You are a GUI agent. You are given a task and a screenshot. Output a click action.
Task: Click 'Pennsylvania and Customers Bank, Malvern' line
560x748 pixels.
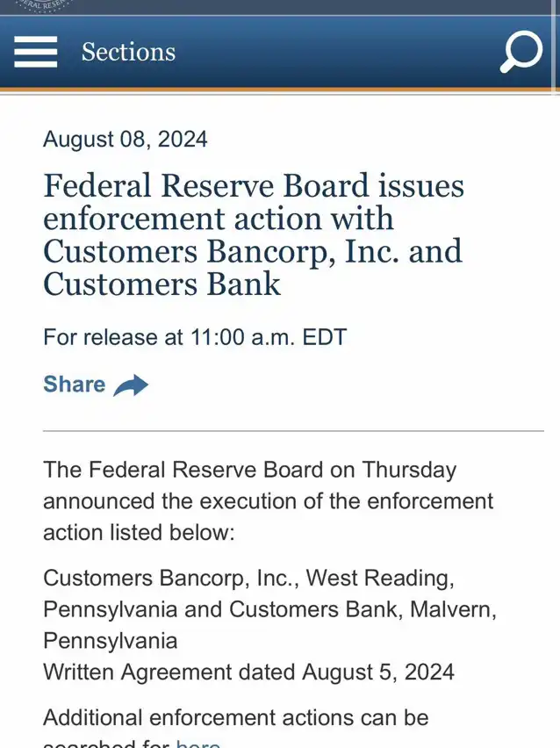coord(269,609)
